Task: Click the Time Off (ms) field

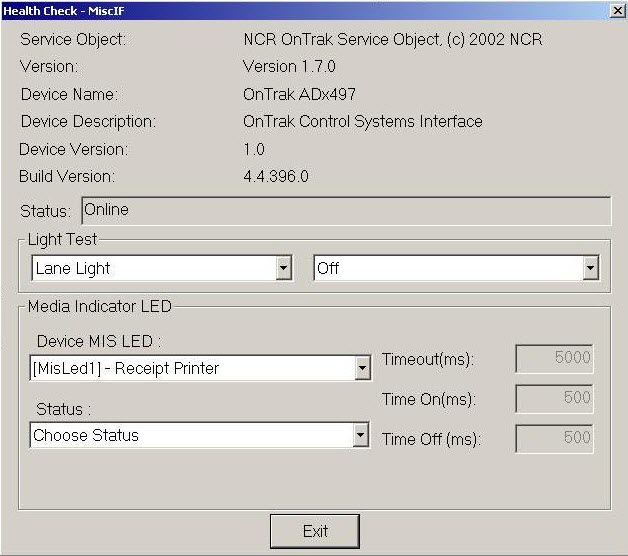Action: coord(554,439)
